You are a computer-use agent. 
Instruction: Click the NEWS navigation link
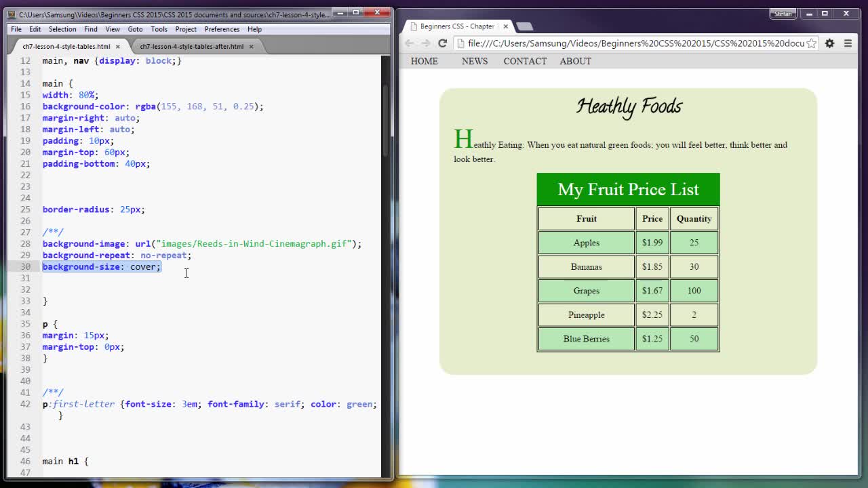475,61
